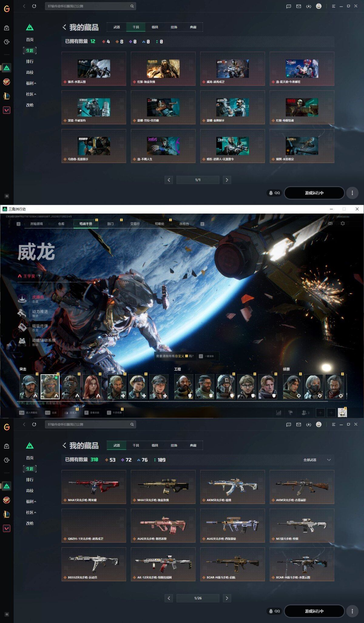364x623 pixels.
Task: Click the WeGame logo in the operators collection window
Action: [x=7, y=9]
